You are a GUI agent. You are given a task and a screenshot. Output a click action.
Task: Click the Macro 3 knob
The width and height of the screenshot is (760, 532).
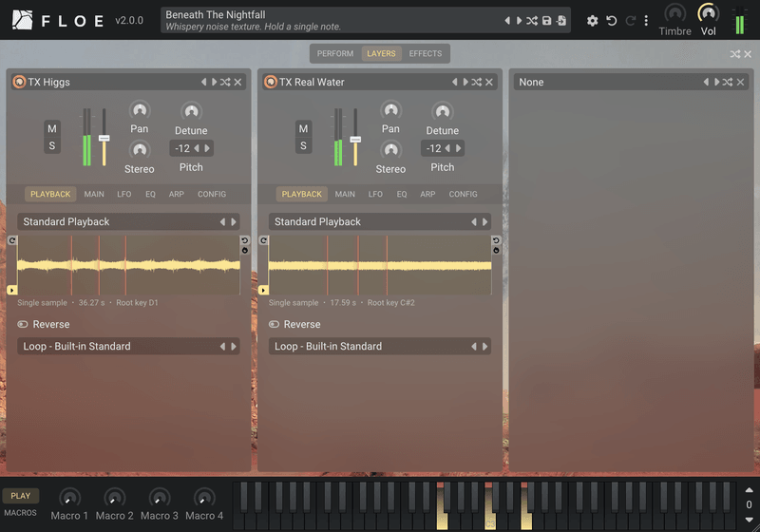click(159, 498)
